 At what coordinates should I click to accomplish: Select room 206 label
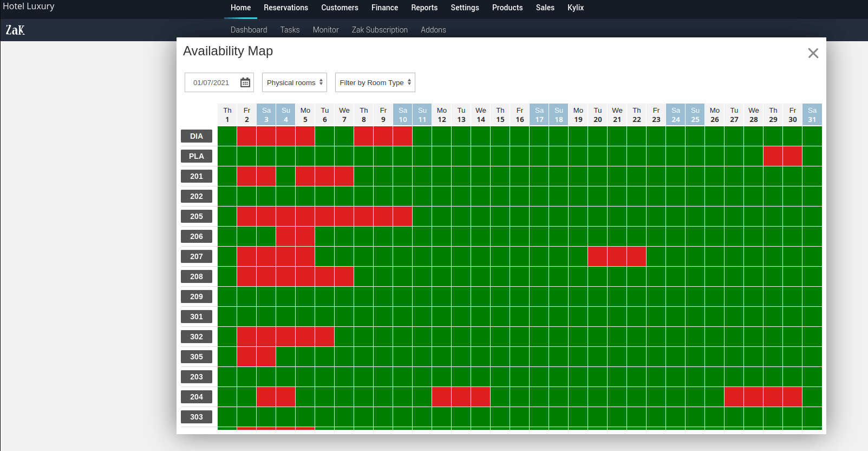197,236
